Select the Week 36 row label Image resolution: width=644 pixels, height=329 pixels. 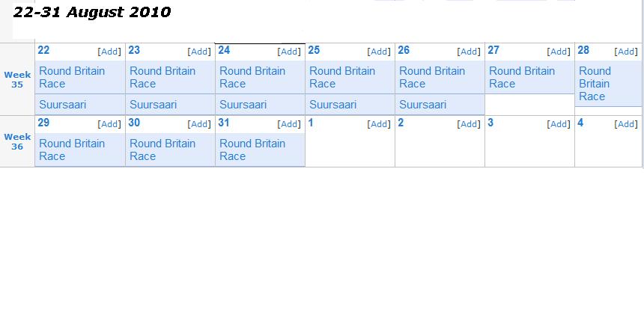pyautogui.click(x=17, y=141)
